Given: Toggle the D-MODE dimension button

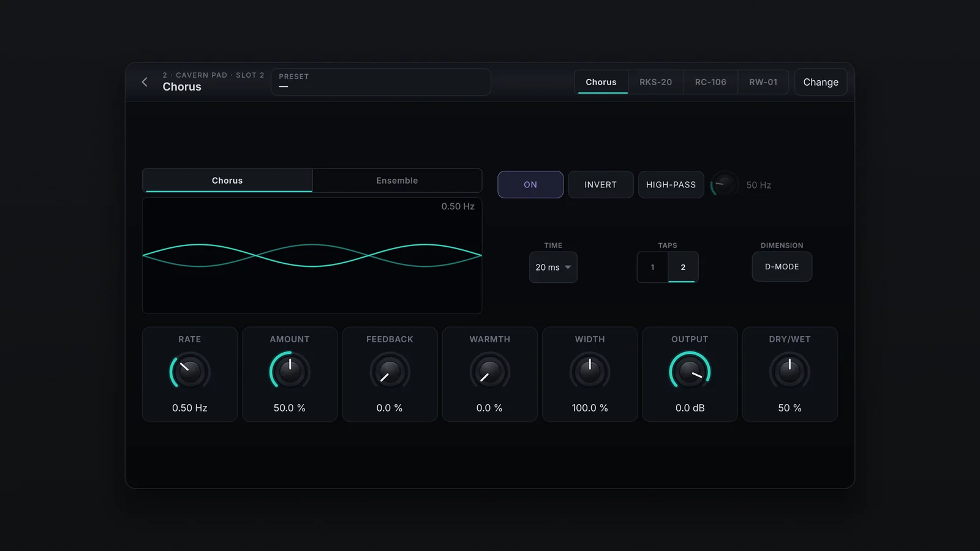Looking at the screenshot, I should pyautogui.click(x=782, y=266).
